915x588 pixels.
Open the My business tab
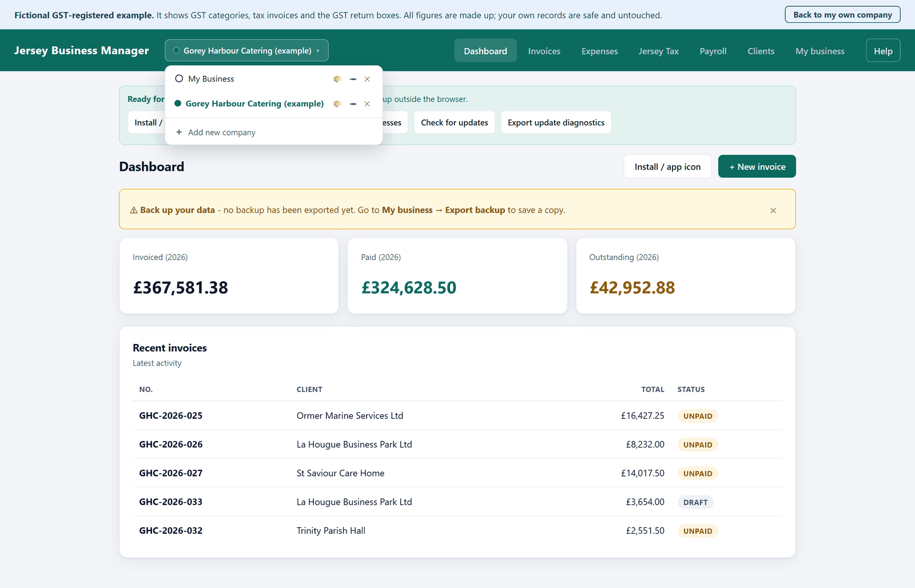pos(820,51)
